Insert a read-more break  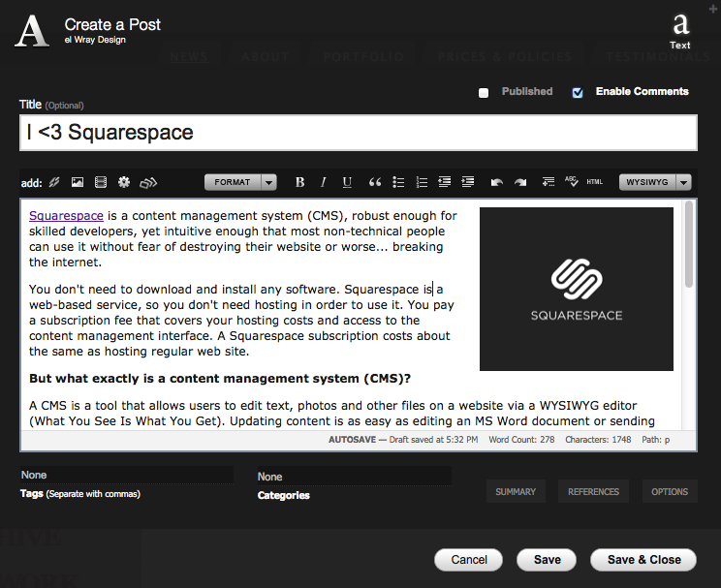[548, 182]
